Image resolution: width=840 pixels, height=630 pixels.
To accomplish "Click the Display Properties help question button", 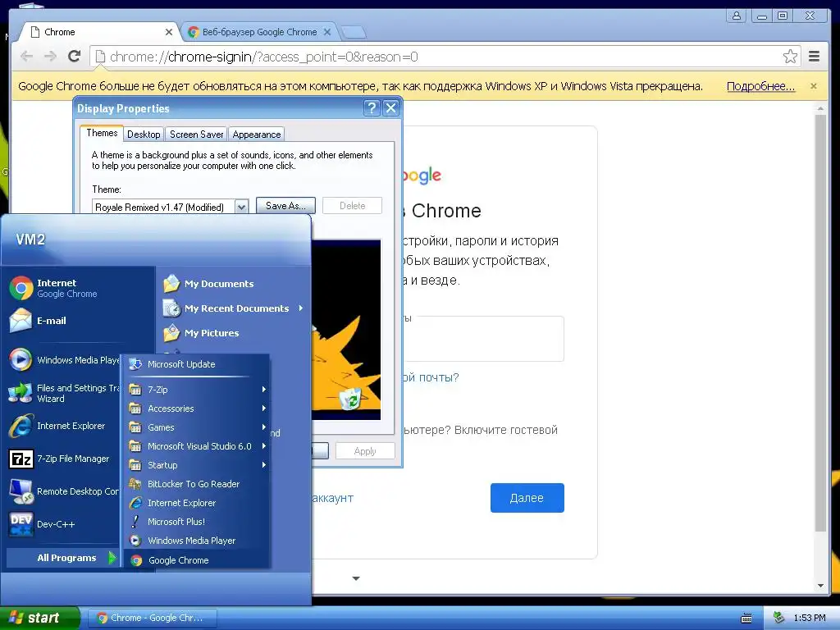I will 372,108.
